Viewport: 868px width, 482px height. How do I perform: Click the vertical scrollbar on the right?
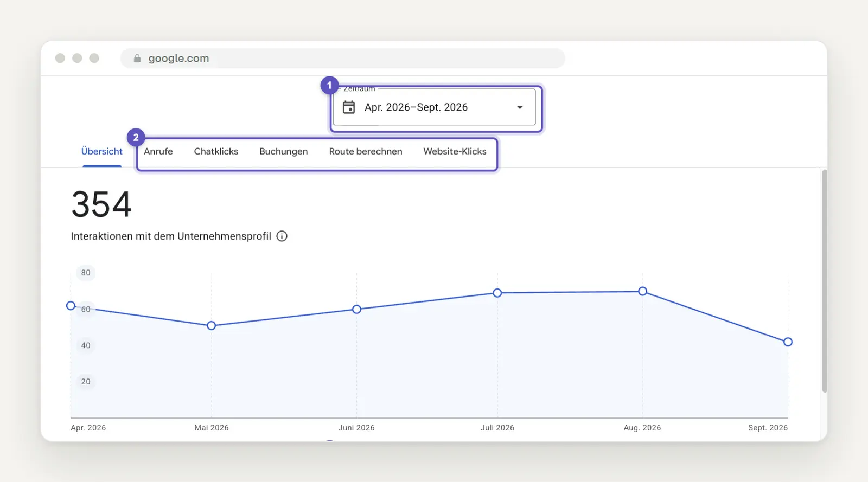pyautogui.click(x=825, y=281)
